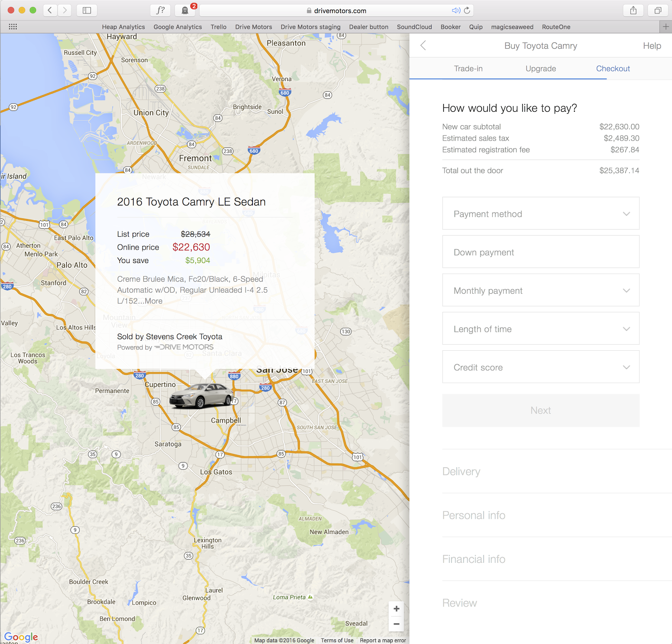The height and width of the screenshot is (644, 672).
Task: Go back with Safari back arrow
Action: [x=50, y=10]
